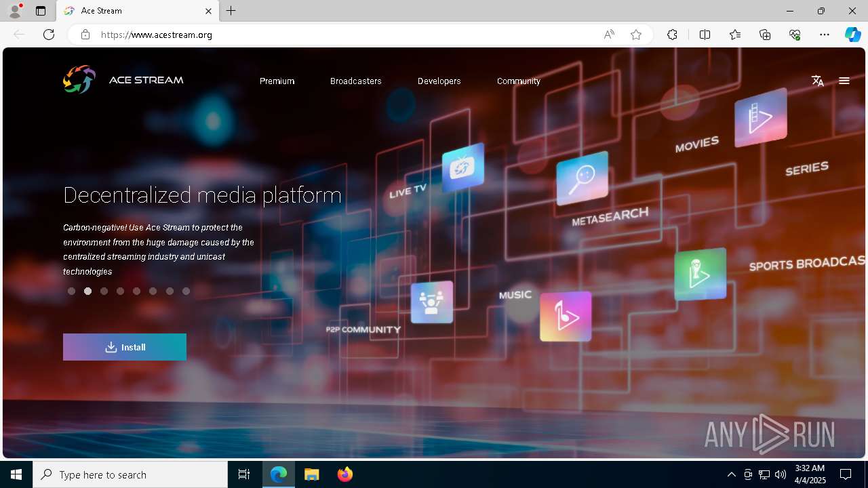Screen dimensions: 868x488
Task: Select seventh carousel slide dot
Action: pos(170,291)
